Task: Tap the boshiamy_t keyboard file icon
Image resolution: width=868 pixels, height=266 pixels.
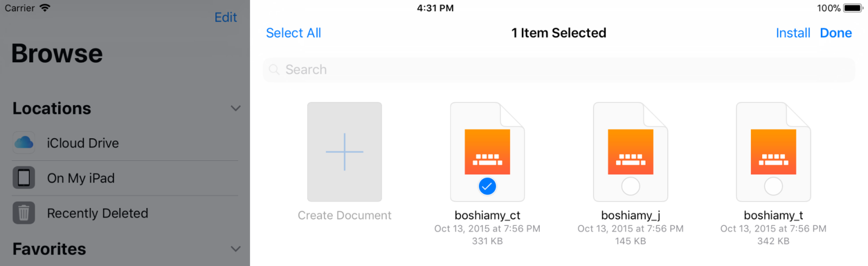Action: point(773,152)
